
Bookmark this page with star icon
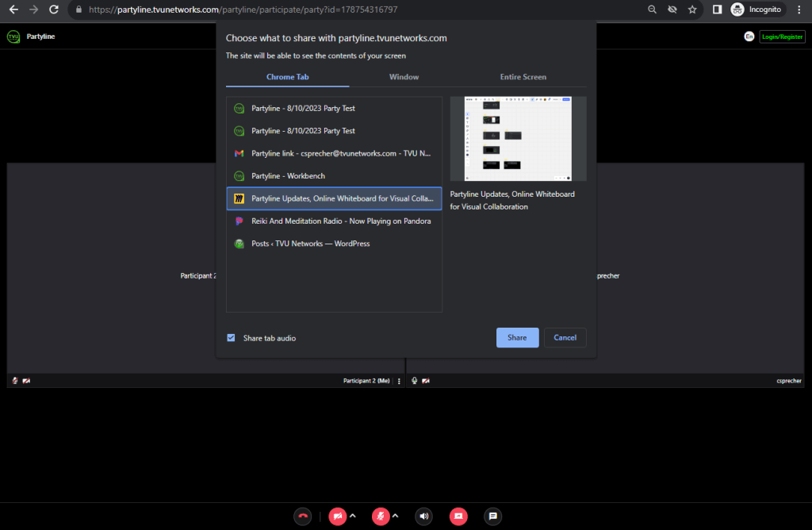tap(692, 10)
